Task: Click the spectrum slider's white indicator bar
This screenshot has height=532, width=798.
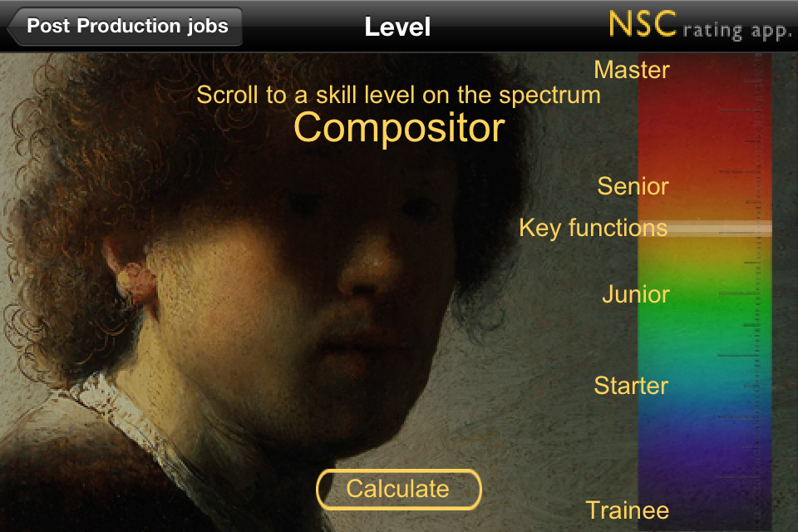Action: click(x=705, y=228)
